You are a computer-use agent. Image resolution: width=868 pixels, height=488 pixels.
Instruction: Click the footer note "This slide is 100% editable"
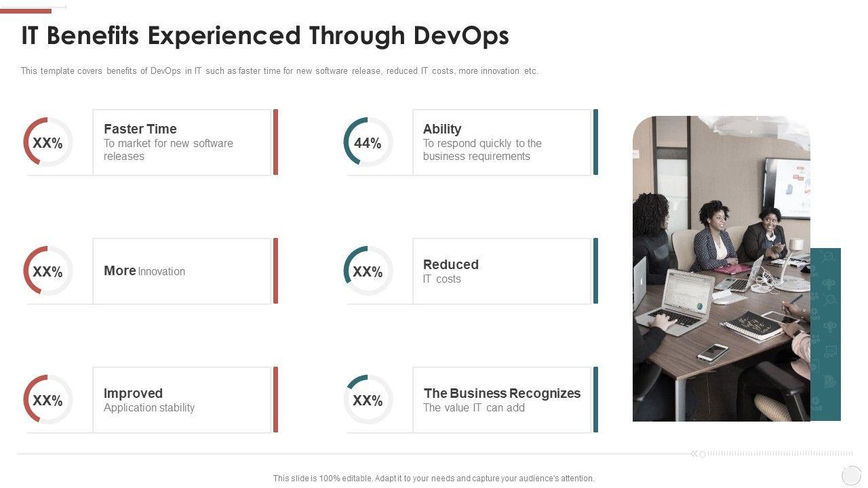pos(434,479)
